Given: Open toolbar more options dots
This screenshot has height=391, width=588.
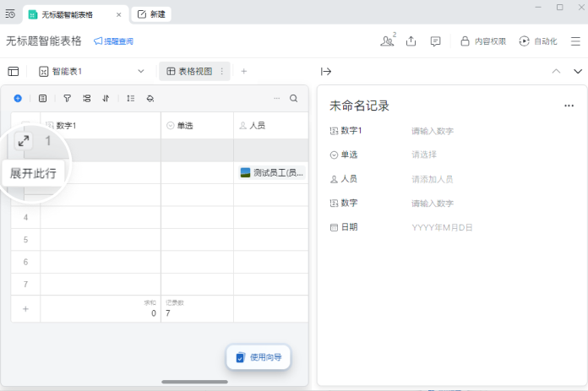Looking at the screenshot, I should 277,98.
